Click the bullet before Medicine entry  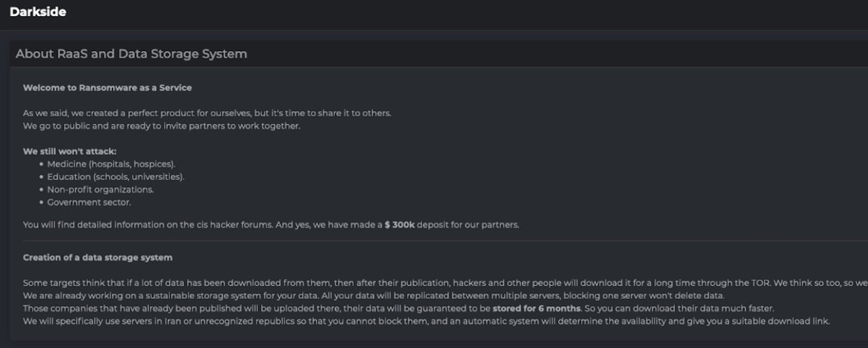click(41, 164)
